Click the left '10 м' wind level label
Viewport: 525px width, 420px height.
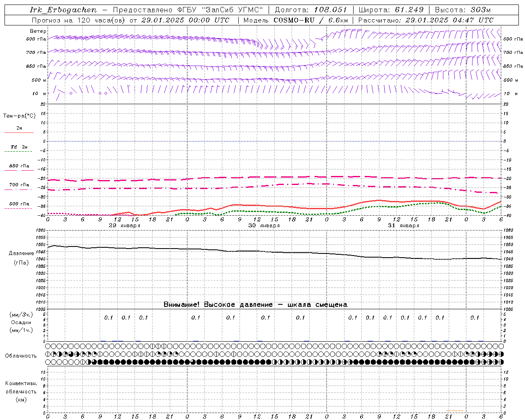pyautogui.click(x=39, y=94)
